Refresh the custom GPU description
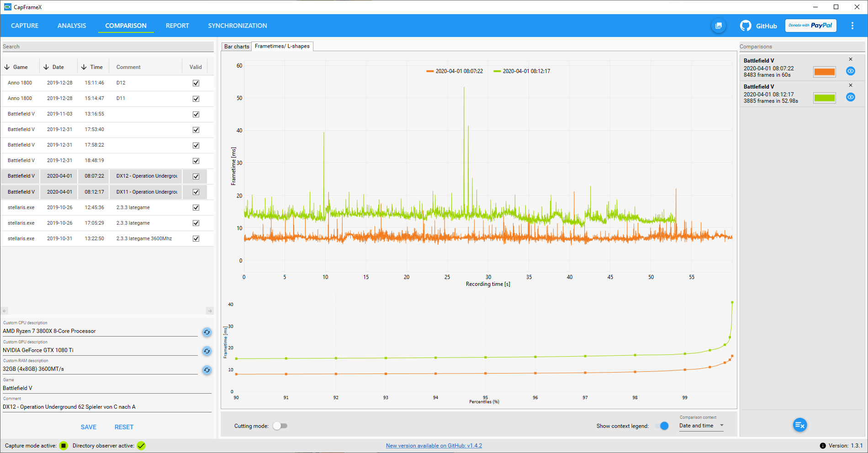This screenshot has height=453, width=868. (x=207, y=351)
